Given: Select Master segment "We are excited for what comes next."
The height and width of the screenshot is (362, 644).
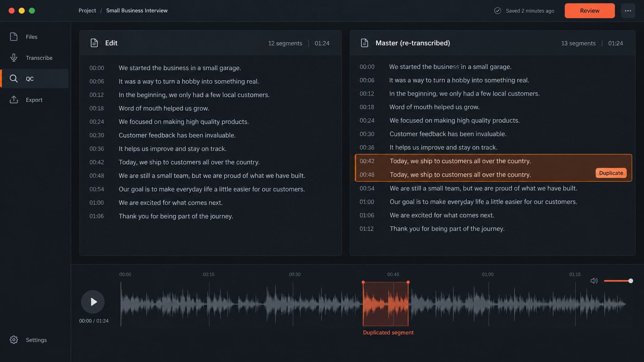Looking at the screenshot, I should point(442,215).
